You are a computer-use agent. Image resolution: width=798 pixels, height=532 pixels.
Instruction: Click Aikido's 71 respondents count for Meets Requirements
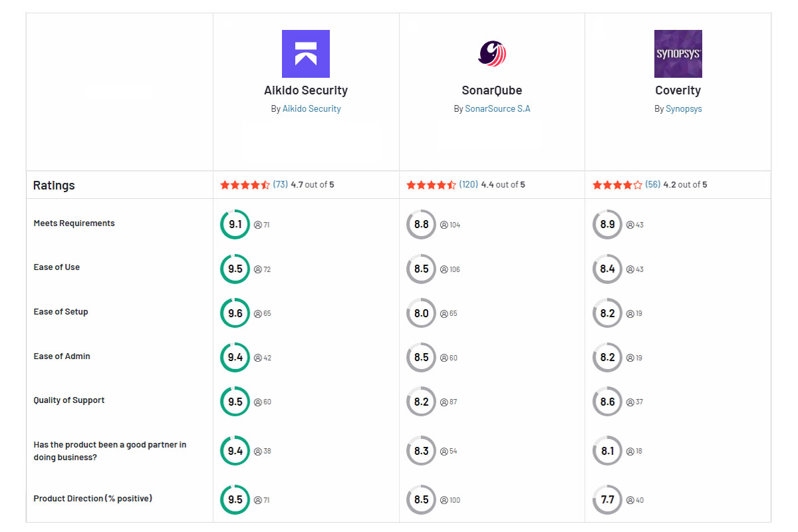262,225
